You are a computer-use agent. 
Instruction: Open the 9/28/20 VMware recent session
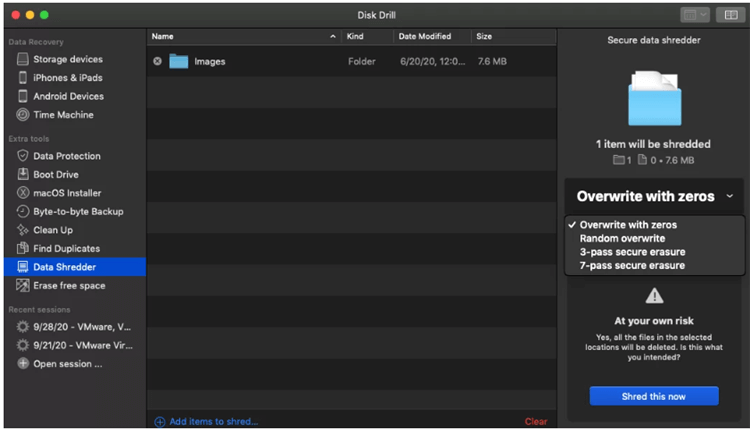pos(82,327)
